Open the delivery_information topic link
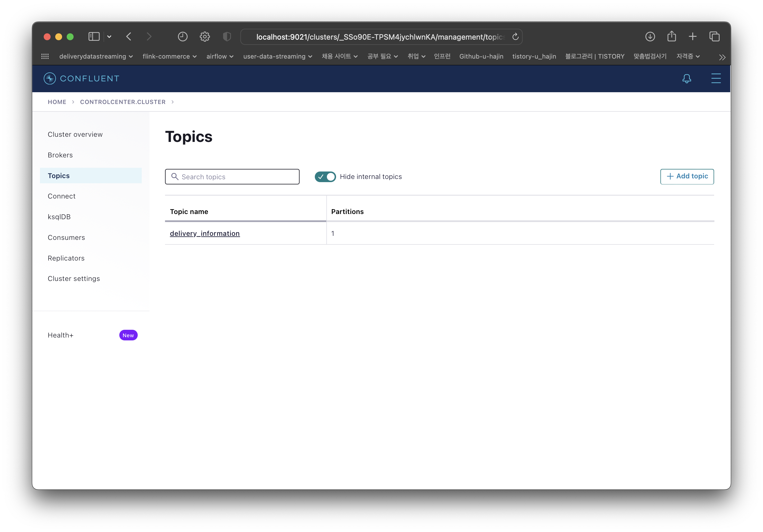The height and width of the screenshot is (532, 763). (x=205, y=234)
